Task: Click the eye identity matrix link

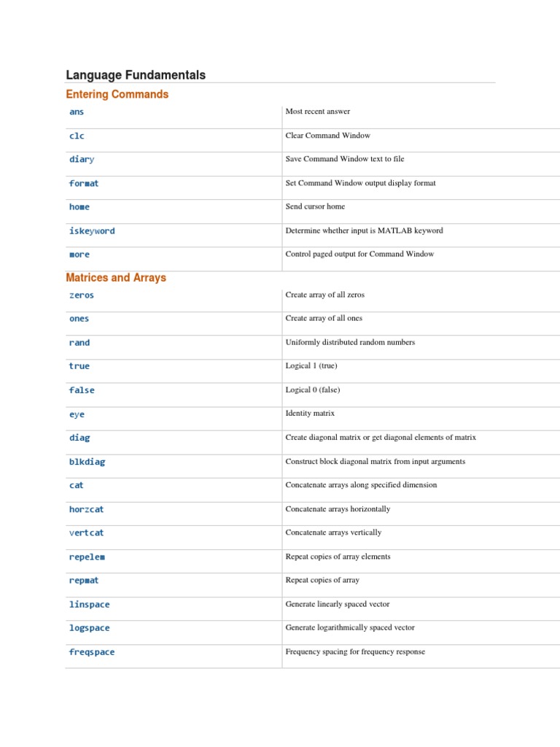Action: click(x=77, y=414)
